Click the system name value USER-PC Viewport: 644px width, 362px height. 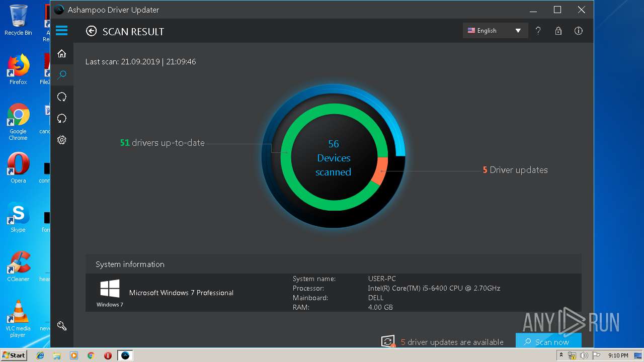click(x=382, y=279)
